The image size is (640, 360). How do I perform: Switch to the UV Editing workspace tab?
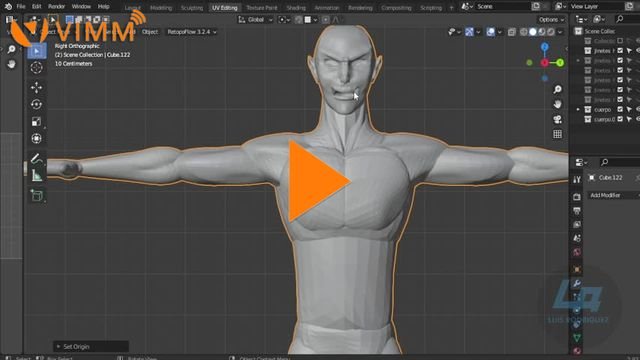click(x=224, y=8)
